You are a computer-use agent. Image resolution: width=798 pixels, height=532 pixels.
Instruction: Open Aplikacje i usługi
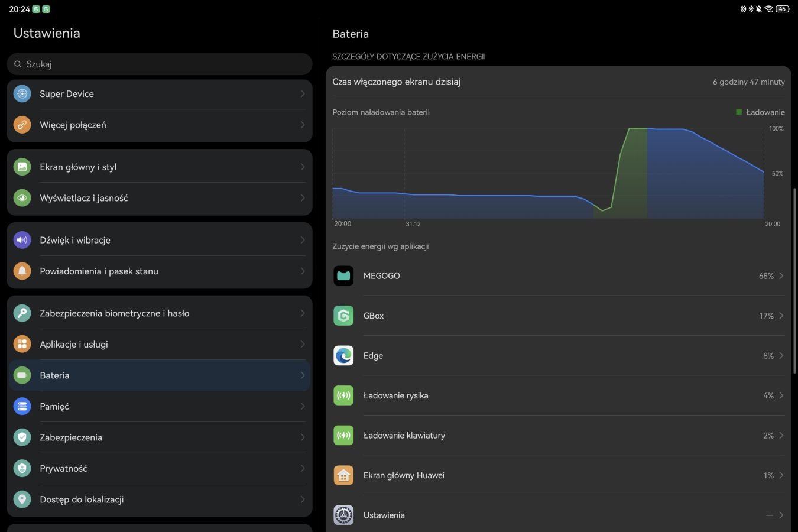(160, 344)
